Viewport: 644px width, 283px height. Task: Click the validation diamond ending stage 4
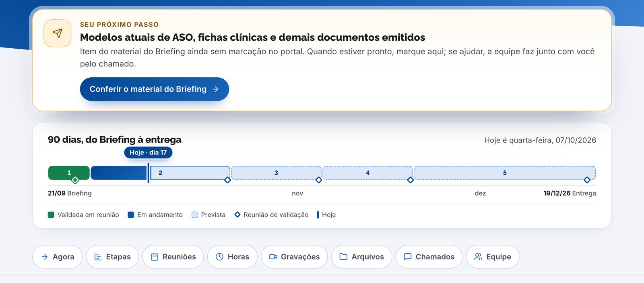(x=411, y=180)
